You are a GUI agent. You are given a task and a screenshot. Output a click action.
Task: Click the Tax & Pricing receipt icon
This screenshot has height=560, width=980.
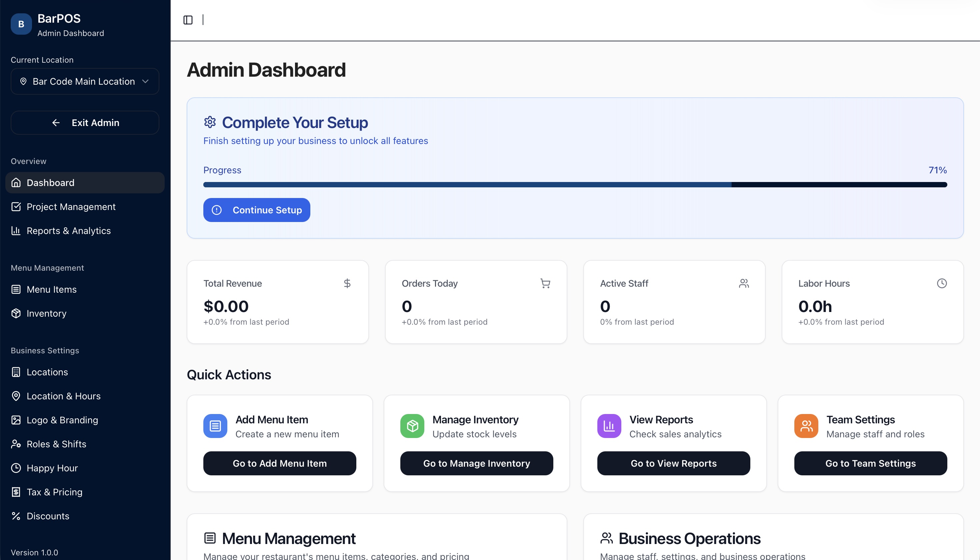16,492
